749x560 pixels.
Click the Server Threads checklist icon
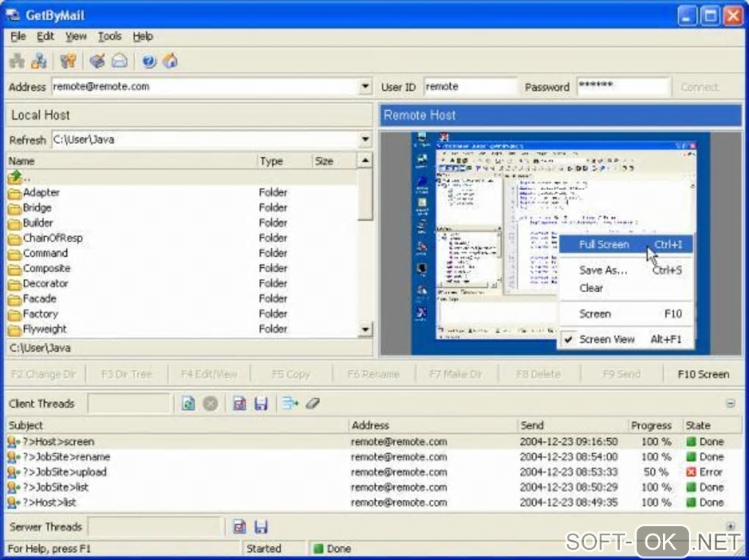pyautogui.click(x=239, y=526)
